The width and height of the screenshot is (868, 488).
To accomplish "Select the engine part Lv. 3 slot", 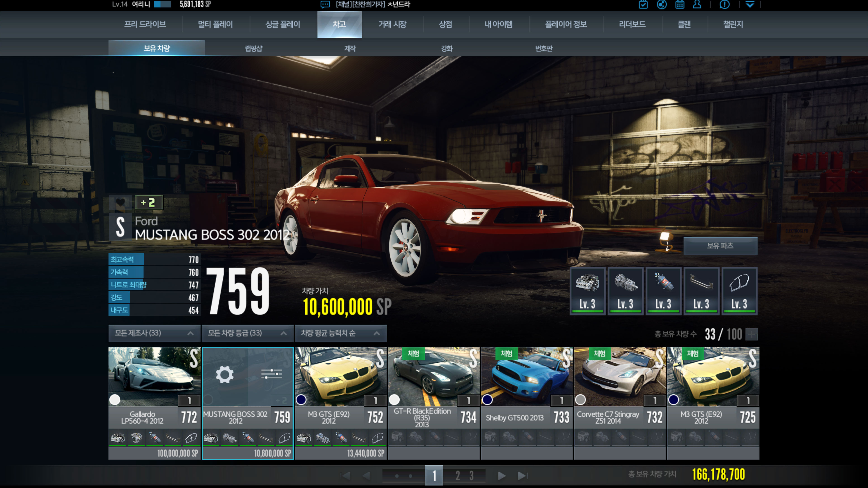I will (587, 291).
